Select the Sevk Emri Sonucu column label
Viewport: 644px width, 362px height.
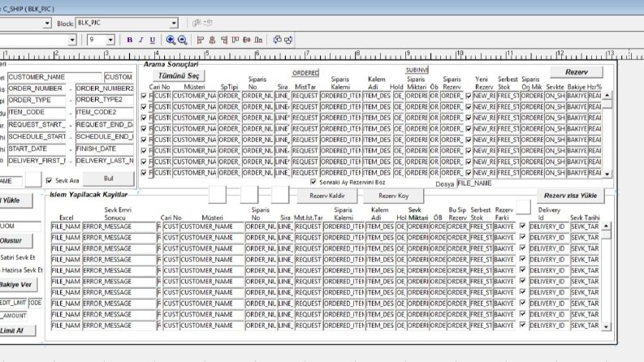pos(118,213)
